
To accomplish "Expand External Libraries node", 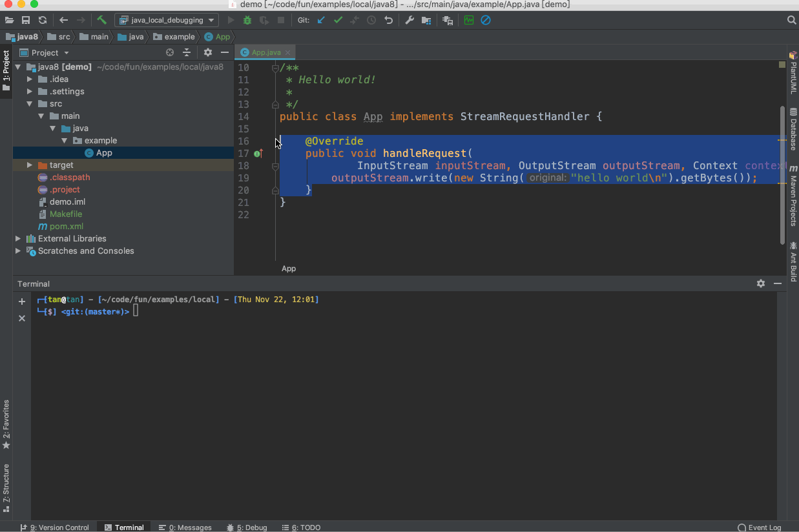I will click(x=18, y=239).
